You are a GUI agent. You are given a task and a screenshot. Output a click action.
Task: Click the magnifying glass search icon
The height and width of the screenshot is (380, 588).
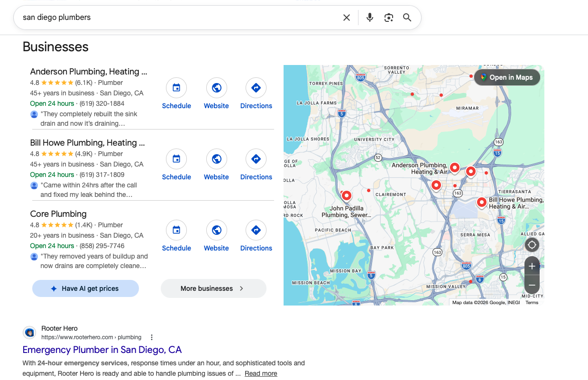[x=407, y=18]
